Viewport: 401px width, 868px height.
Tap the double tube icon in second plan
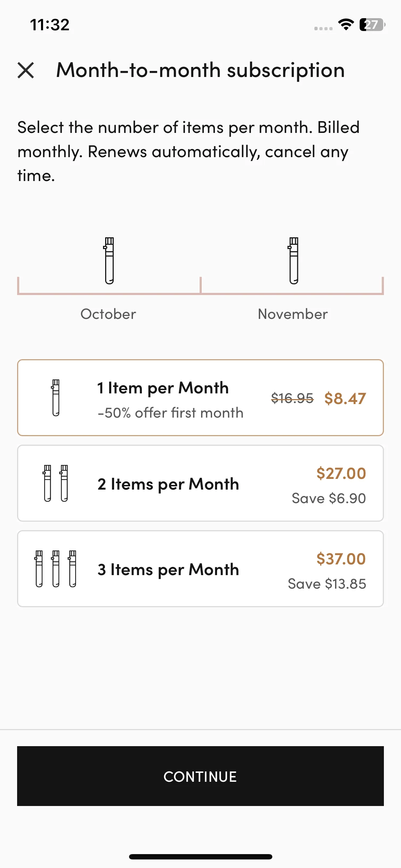tap(56, 483)
